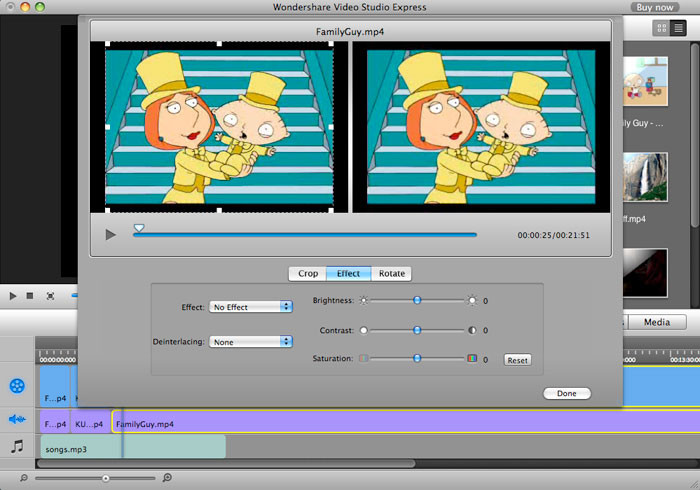Switch media library to grid view
The image size is (700, 490).
[x=662, y=29]
